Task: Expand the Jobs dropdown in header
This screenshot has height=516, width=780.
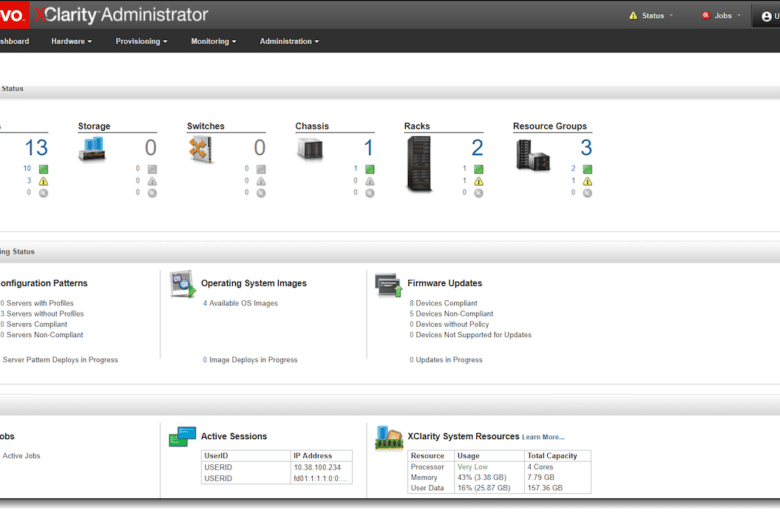Action: click(x=721, y=15)
